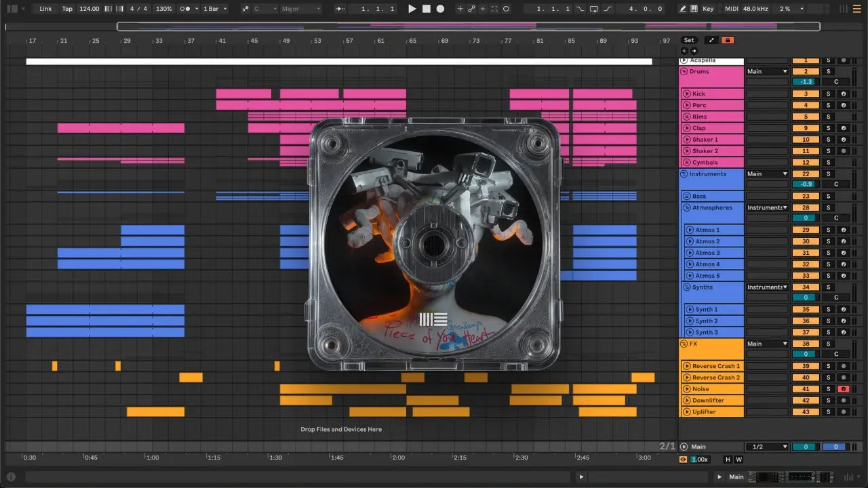Toggle the computer MIDI keyboard icon
This screenshot has width=868, height=488.
(694, 9)
